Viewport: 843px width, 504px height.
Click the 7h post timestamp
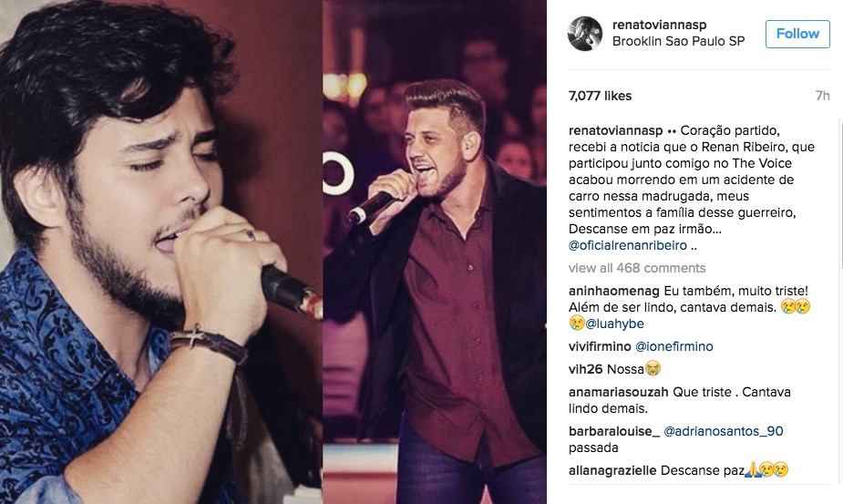point(822,96)
